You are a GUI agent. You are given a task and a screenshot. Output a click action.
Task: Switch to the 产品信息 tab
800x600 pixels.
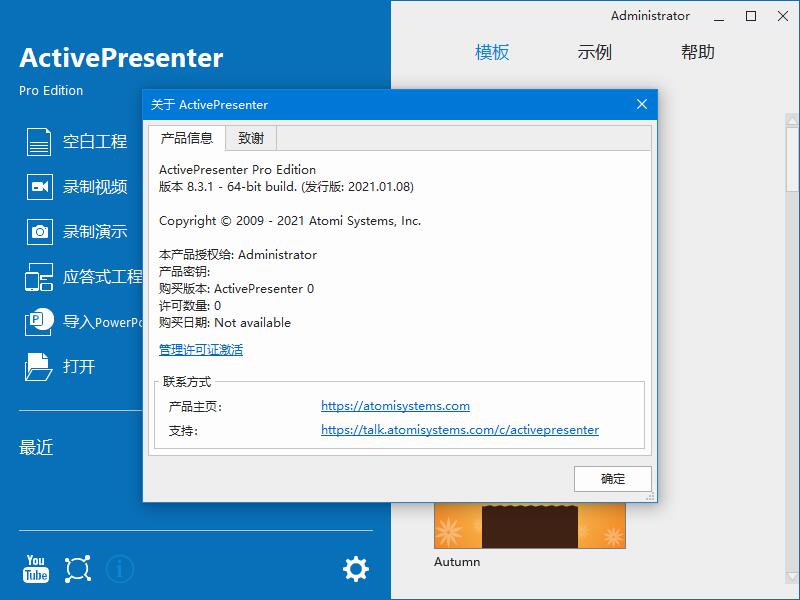pos(187,138)
